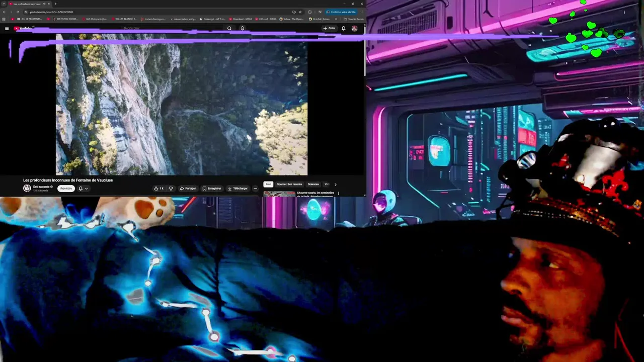Click Confirmer votre identité profile button
The width and height of the screenshot is (644, 362).
click(x=342, y=12)
